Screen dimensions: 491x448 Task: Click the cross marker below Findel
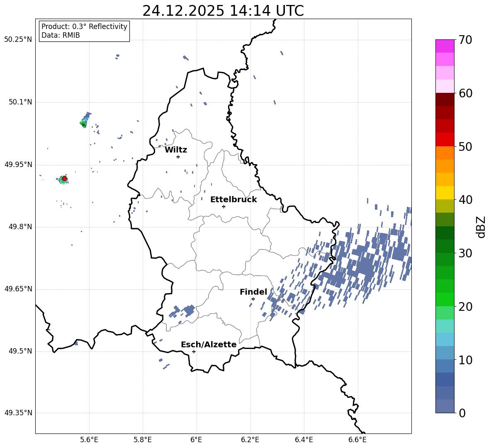(x=253, y=299)
